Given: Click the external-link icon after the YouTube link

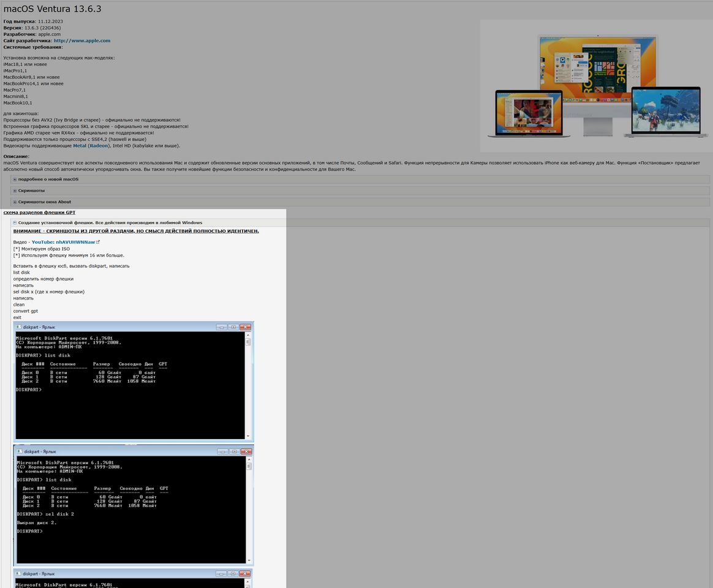Looking at the screenshot, I should coord(98,242).
